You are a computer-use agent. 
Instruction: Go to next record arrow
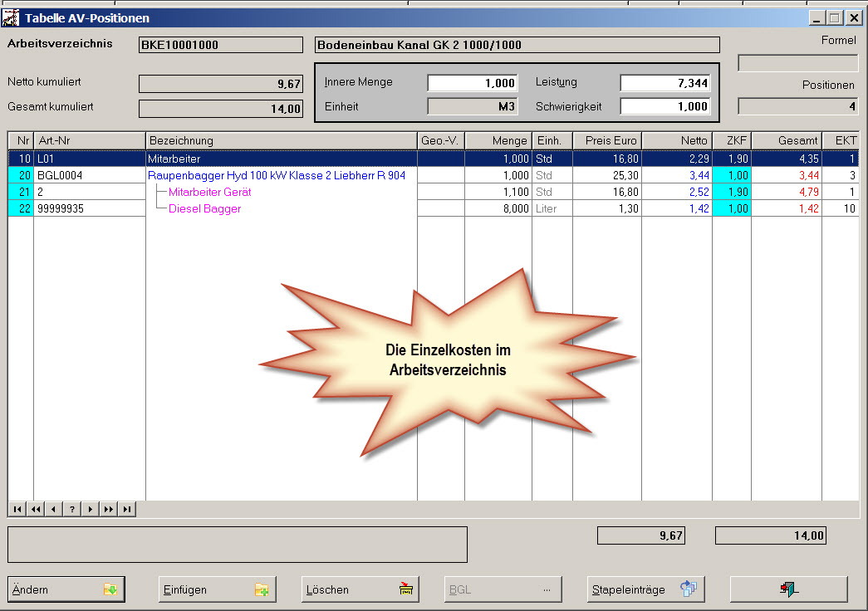tap(91, 509)
